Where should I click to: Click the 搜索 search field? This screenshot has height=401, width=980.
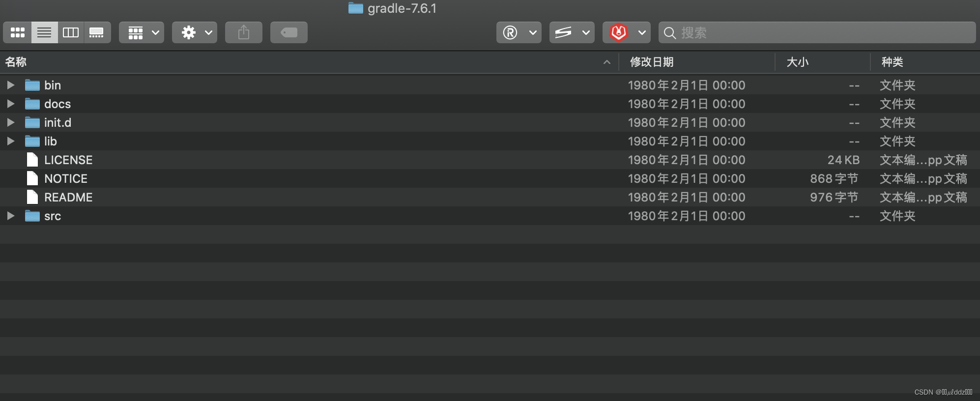tap(817, 32)
